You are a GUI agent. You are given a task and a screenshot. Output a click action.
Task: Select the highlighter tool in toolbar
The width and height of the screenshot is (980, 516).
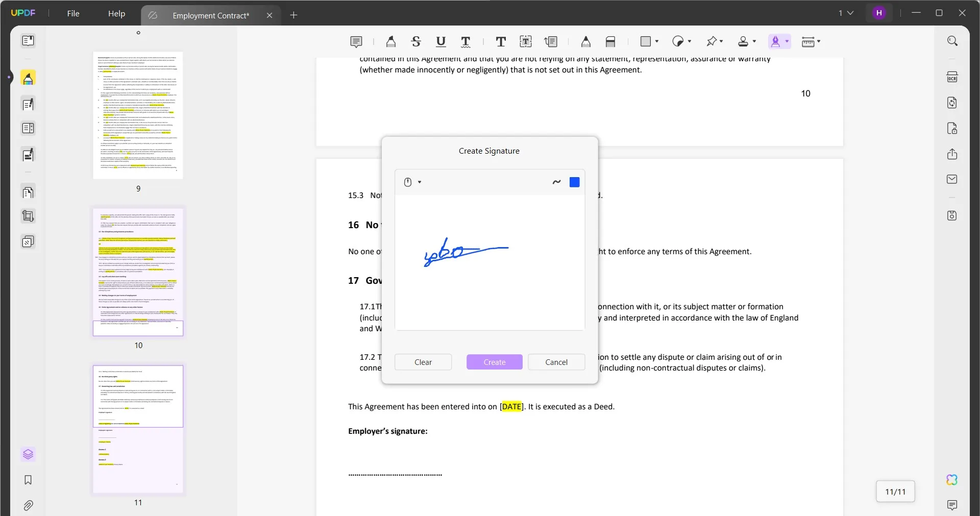(391, 42)
